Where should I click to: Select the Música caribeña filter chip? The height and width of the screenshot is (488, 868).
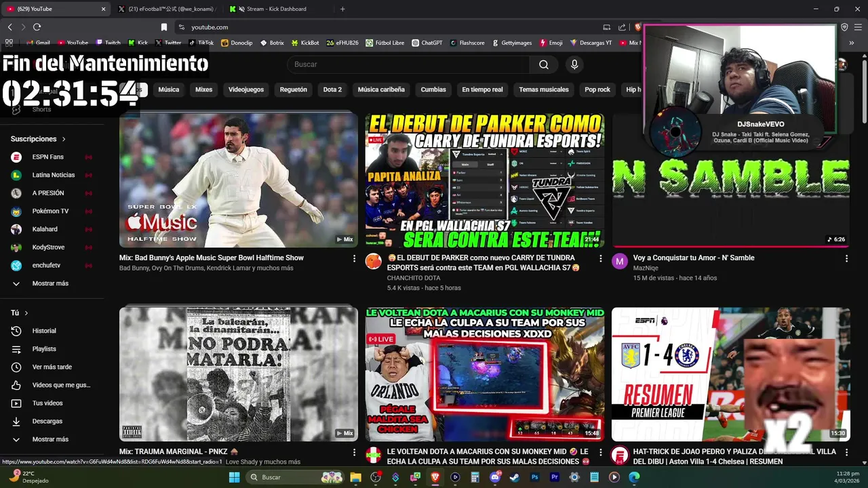(x=381, y=89)
